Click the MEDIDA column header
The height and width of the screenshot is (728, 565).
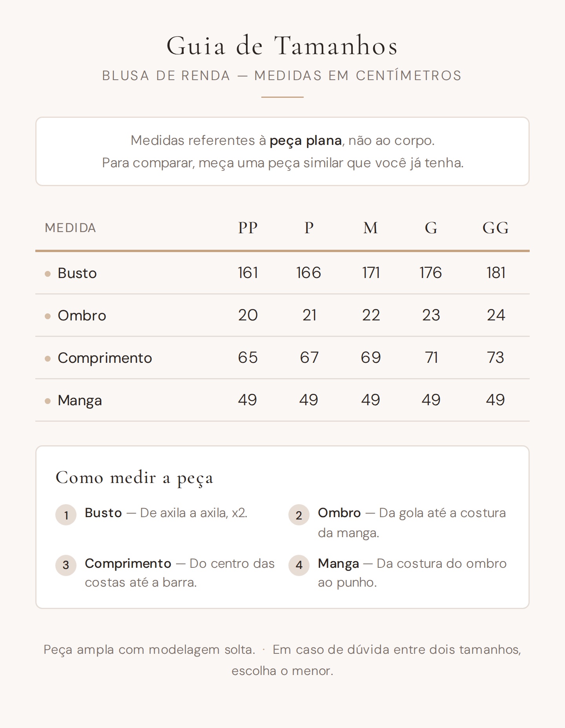pos(71,228)
